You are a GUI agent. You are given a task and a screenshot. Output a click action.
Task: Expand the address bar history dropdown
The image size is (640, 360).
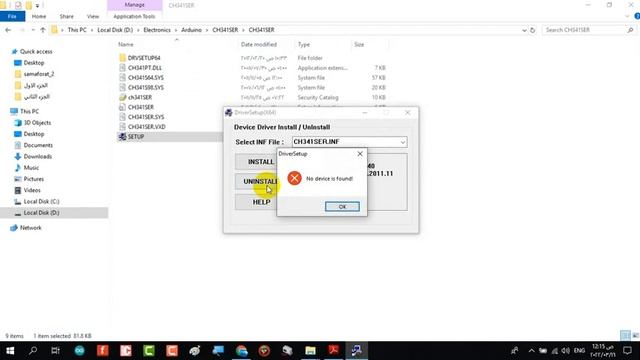click(x=524, y=30)
